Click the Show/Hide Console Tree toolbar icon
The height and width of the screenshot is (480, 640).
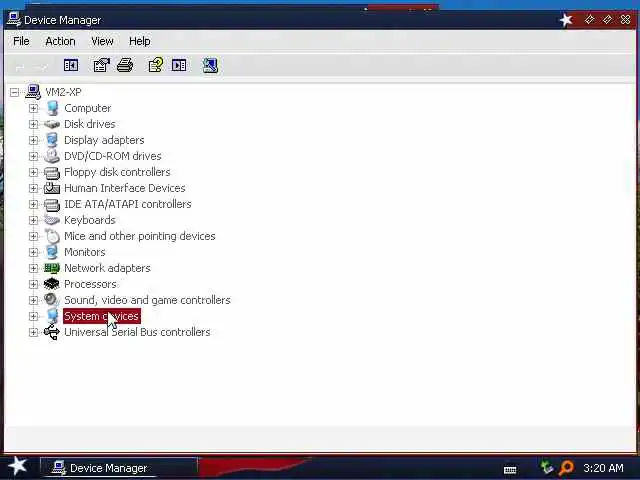tap(71, 65)
